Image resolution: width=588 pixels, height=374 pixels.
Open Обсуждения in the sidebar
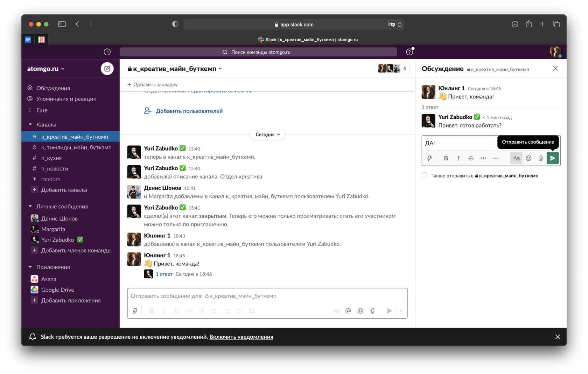coord(70,88)
